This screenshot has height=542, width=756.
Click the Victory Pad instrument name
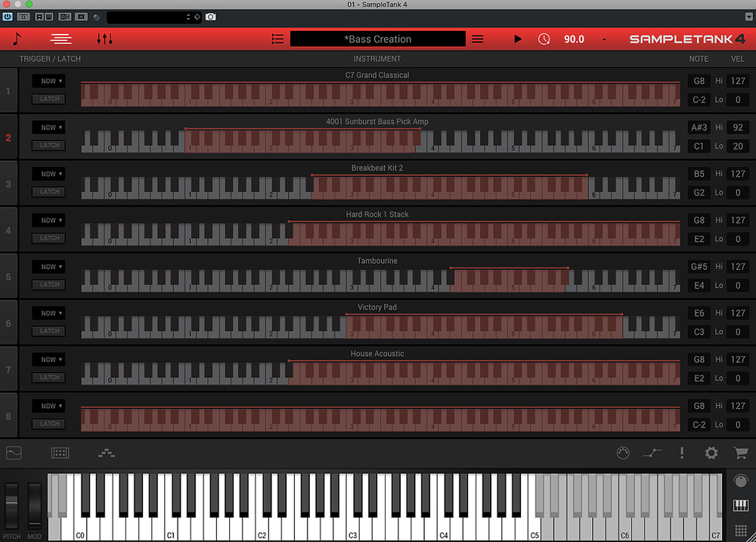(377, 307)
